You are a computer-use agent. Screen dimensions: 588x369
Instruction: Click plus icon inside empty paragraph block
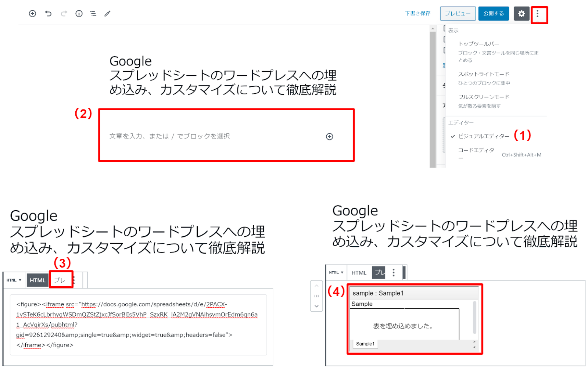[330, 137]
